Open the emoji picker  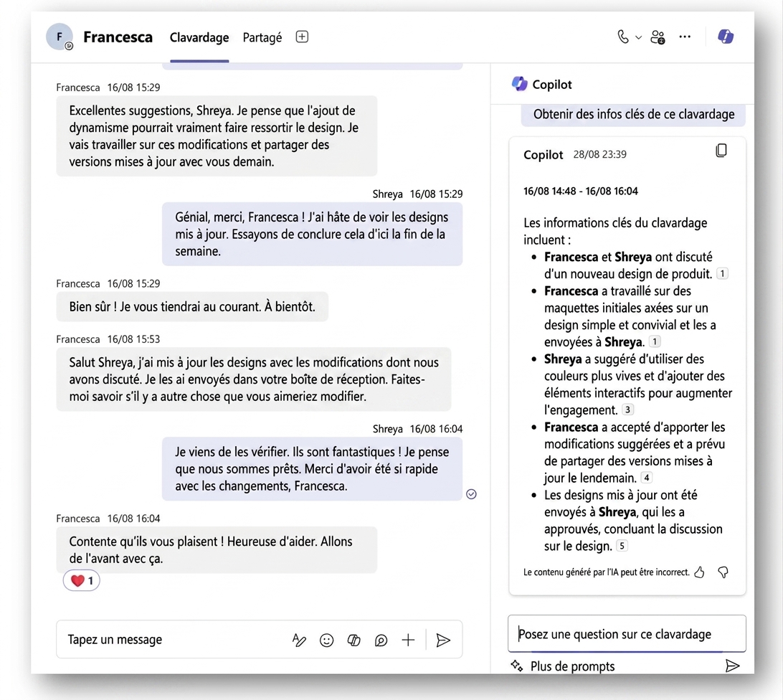(x=326, y=640)
